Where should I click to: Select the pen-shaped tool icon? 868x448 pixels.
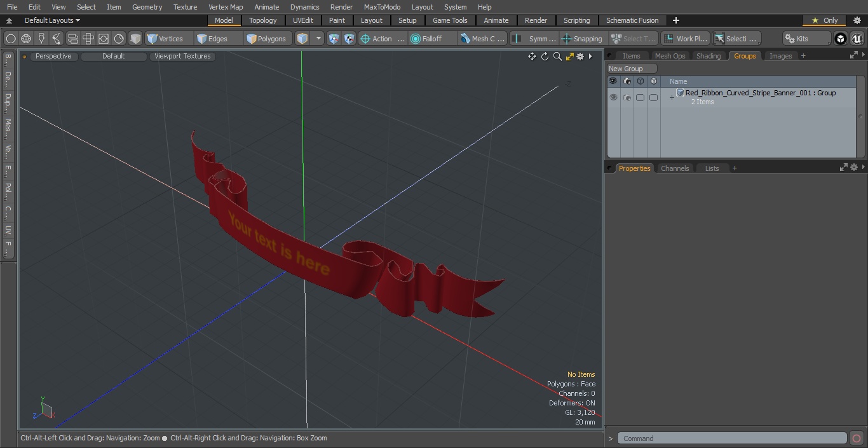pyautogui.click(x=41, y=39)
